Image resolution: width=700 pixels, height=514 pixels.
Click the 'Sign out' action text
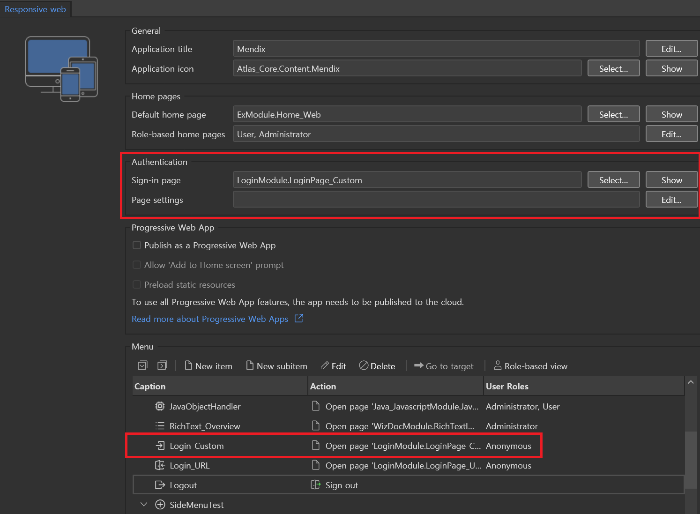click(x=342, y=485)
